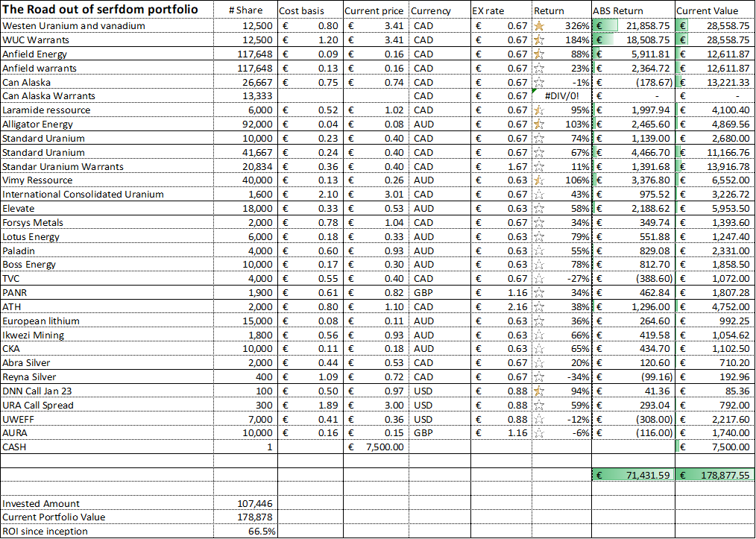
Task: Select the total Current Value 178,877.55 cell
Action: tap(715, 475)
